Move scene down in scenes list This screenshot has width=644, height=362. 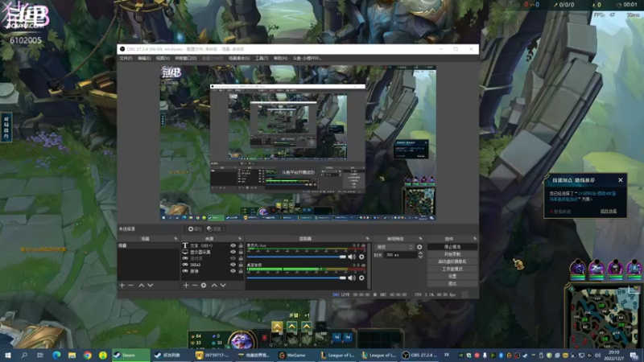[151, 285]
